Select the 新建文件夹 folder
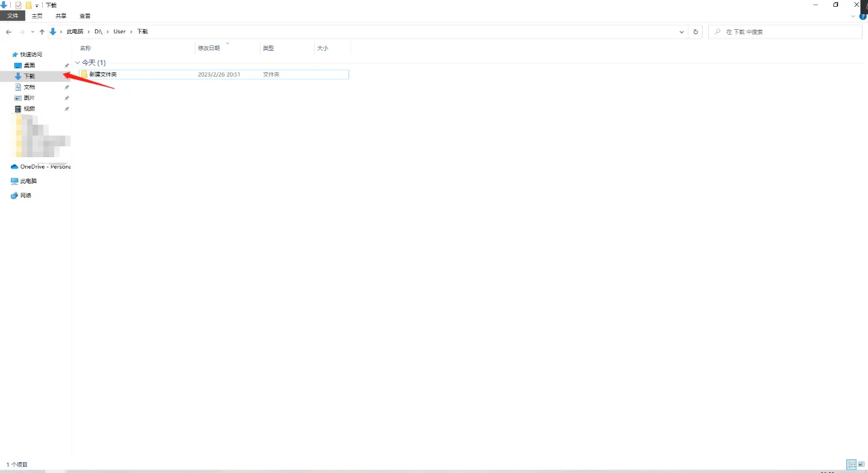The height and width of the screenshot is (473, 868). (213, 75)
